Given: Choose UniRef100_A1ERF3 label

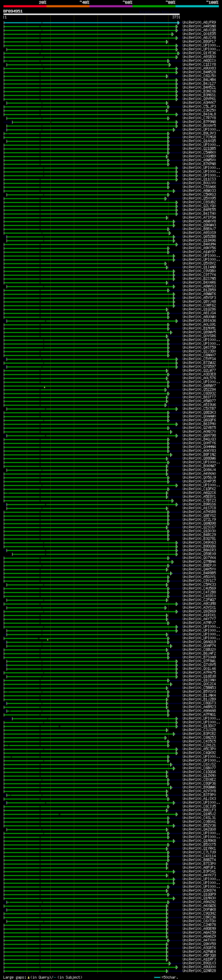Looking at the screenshot, I should 199,959.
